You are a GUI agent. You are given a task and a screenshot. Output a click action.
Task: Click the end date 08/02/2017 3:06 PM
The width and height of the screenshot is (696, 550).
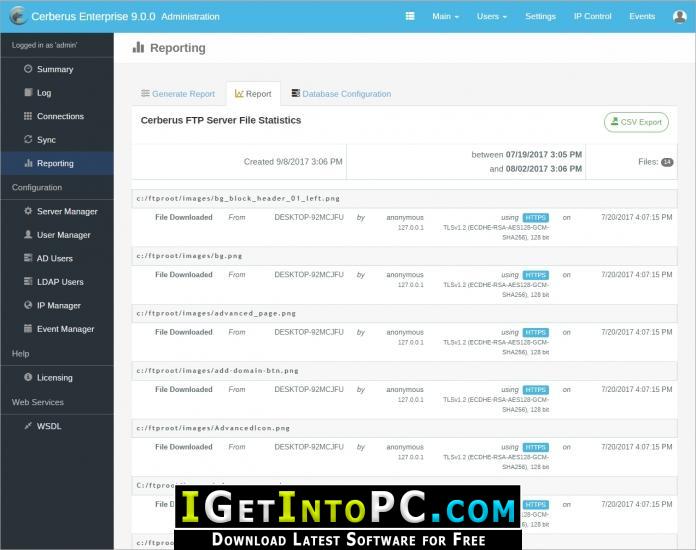coord(544,169)
